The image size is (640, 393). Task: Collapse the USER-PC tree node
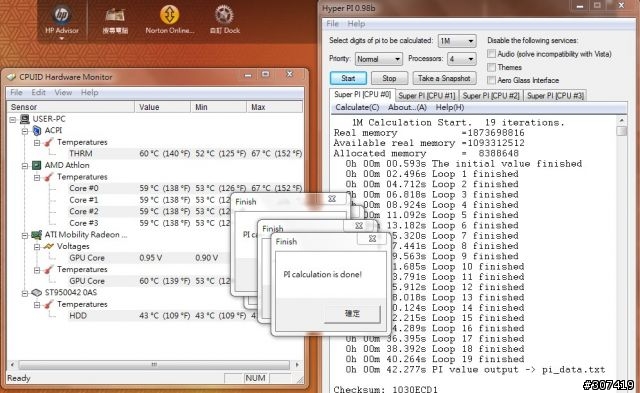click(13, 119)
